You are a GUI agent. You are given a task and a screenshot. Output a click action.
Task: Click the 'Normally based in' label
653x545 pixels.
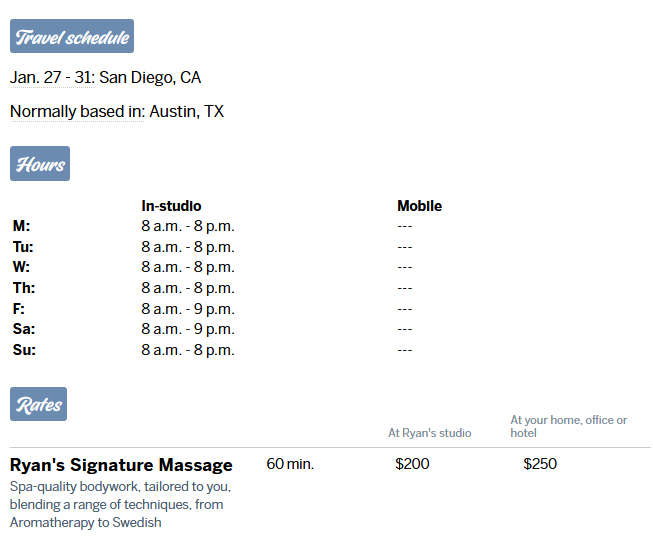pyautogui.click(x=76, y=111)
